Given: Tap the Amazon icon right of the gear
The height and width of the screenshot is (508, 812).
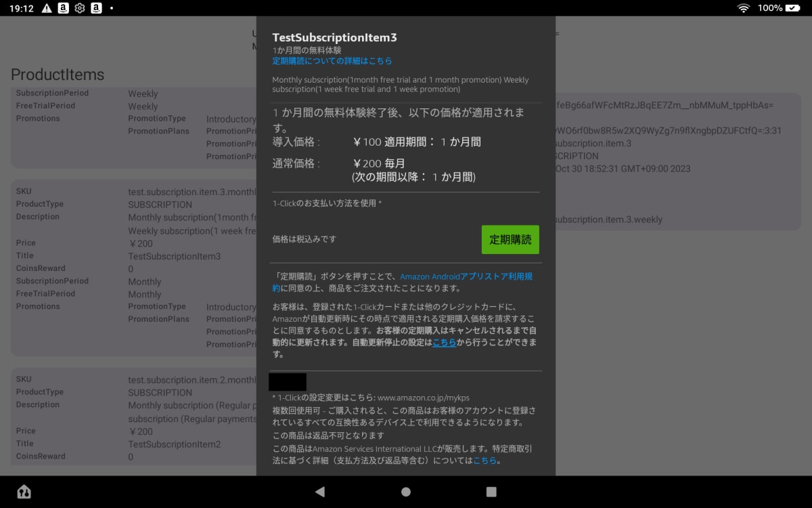Looking at the screenshot, I should tap(96, 8).
